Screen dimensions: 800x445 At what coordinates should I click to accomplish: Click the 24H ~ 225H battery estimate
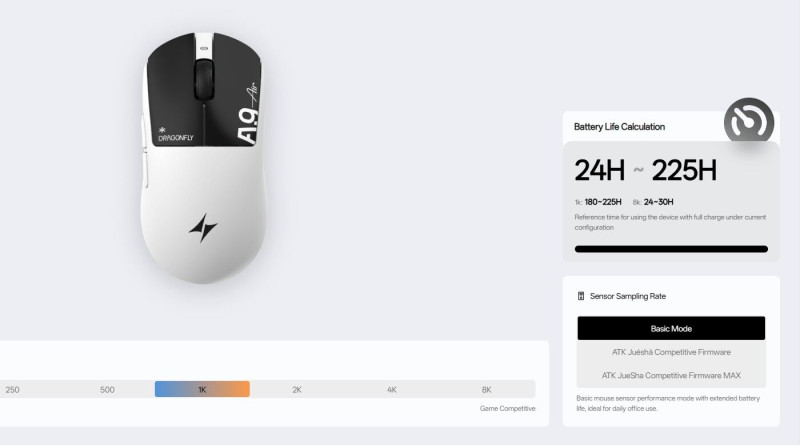coord(645,170)
